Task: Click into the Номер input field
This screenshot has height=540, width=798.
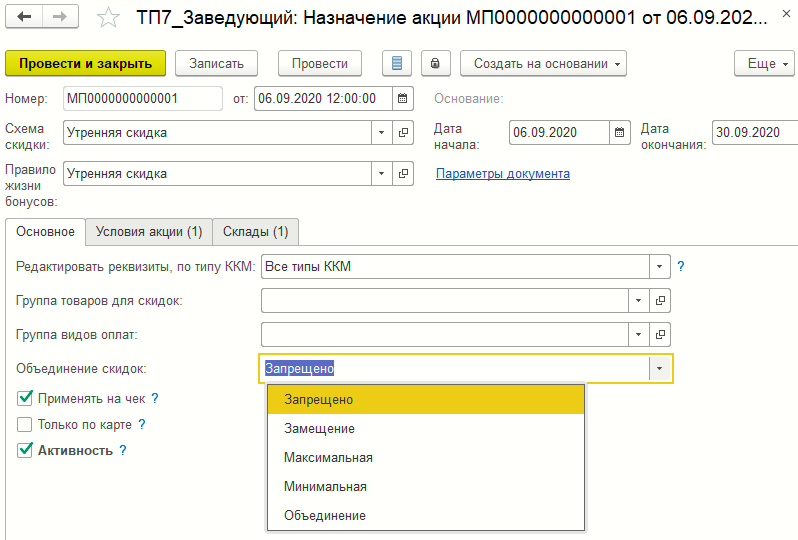Action: pos(141,98)
